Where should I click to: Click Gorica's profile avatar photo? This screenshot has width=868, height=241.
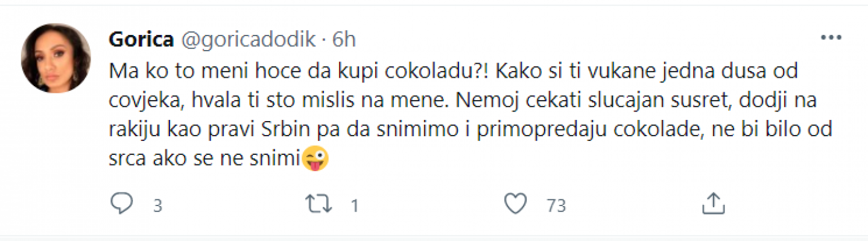pos(55,58)
